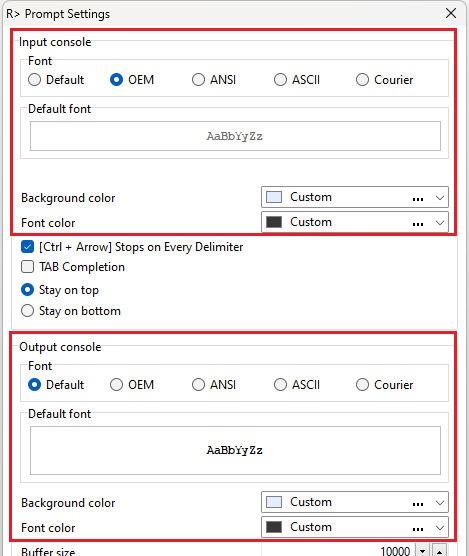The height and width of the screenshot is (556, 469).
Task: Open Output console Background color dropdown arrow
Action: click(x=440, y=502)
